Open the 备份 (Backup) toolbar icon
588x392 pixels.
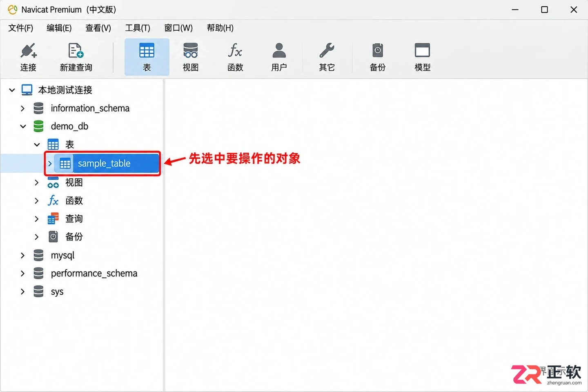click(x=378, y=57)
